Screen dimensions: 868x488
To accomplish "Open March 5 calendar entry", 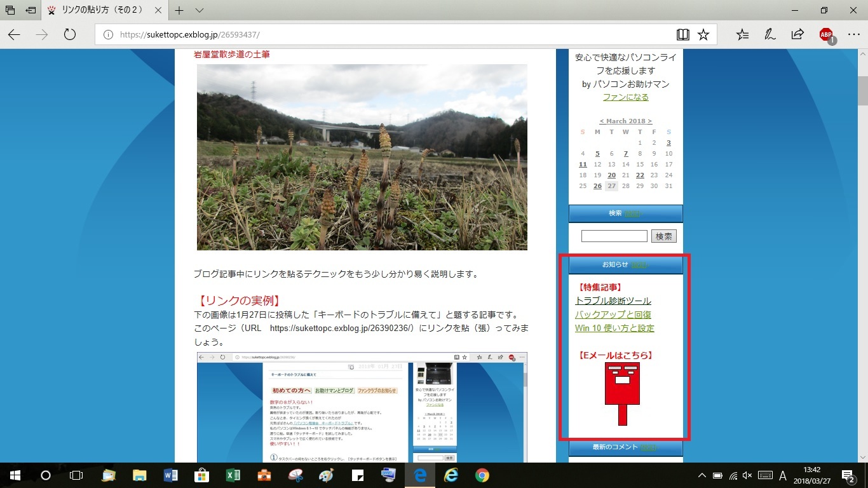I will [x=597, y=154].
